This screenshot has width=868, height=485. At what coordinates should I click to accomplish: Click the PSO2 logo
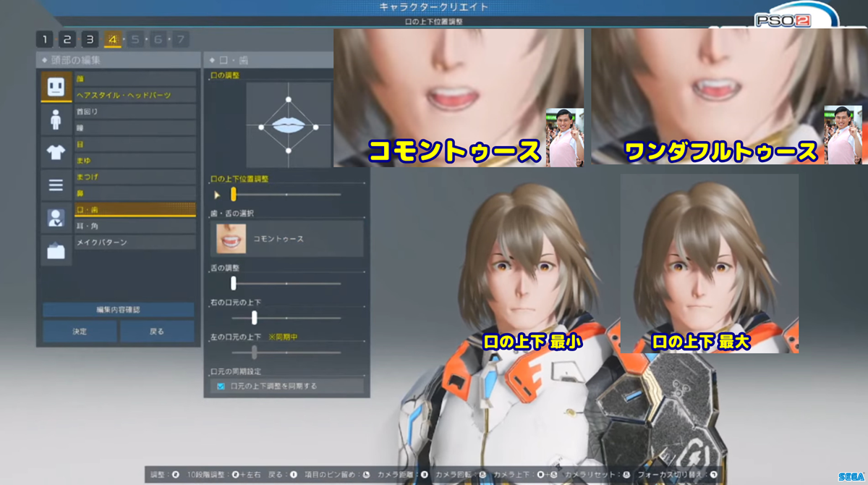(783, 20)
